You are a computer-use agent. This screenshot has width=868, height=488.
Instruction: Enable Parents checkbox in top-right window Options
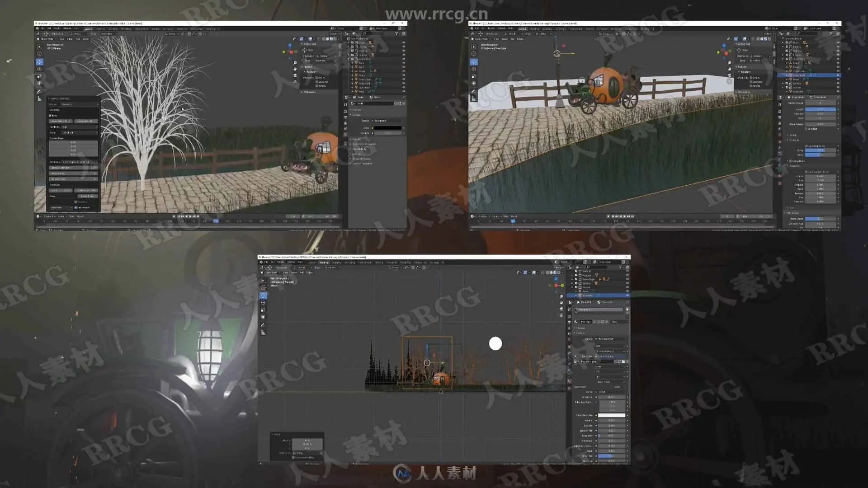click(751, 86)
